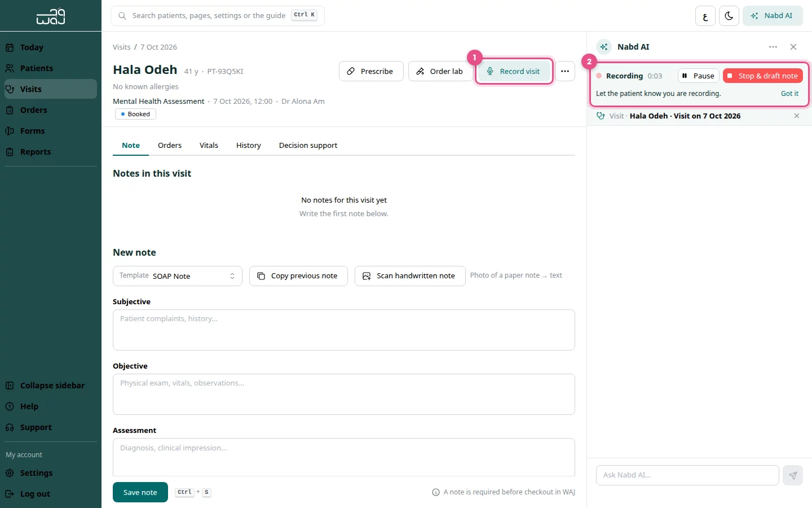
Task: Click 'Dr Alona Am' text
Action: point(303,101)
